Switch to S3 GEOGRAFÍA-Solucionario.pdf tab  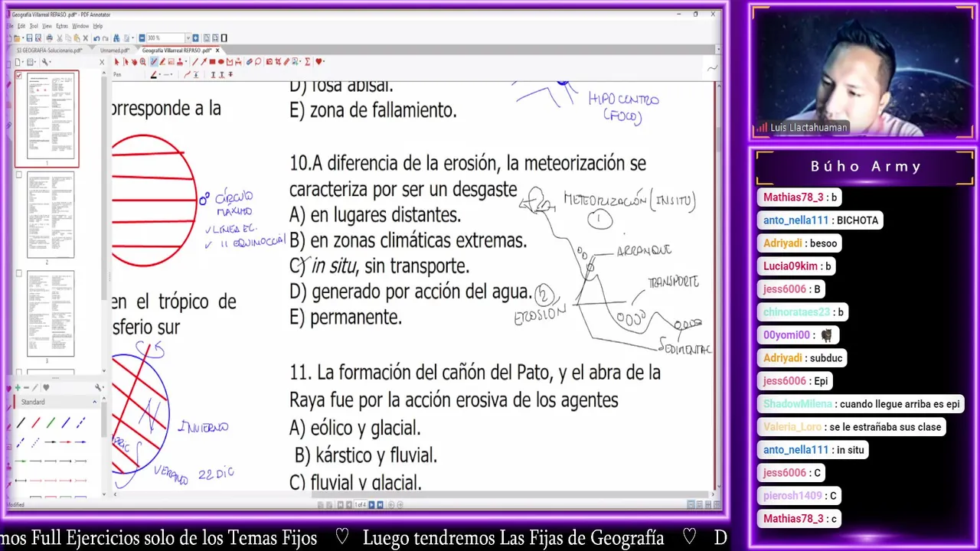pos(50,50)
